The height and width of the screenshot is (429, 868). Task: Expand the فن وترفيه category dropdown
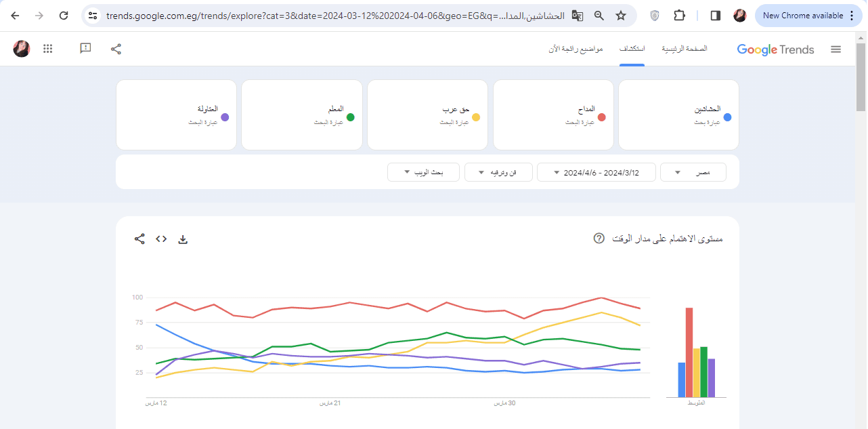[498, 172]
